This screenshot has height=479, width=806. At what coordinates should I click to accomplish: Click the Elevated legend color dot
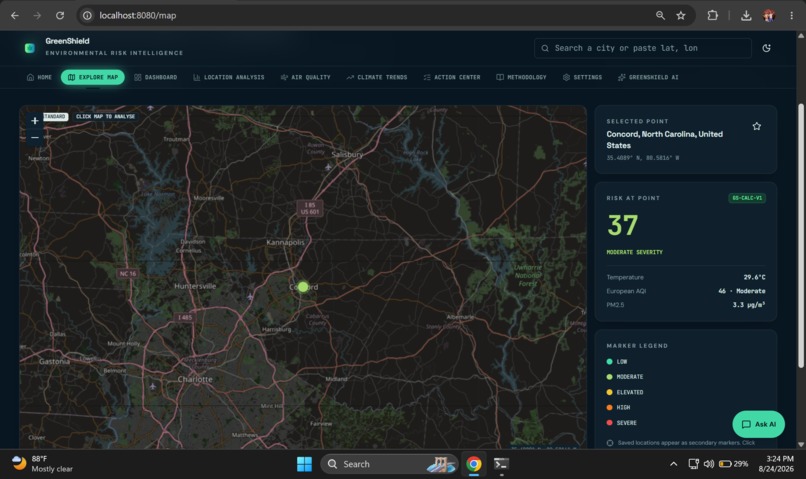[x=610, y=392]
